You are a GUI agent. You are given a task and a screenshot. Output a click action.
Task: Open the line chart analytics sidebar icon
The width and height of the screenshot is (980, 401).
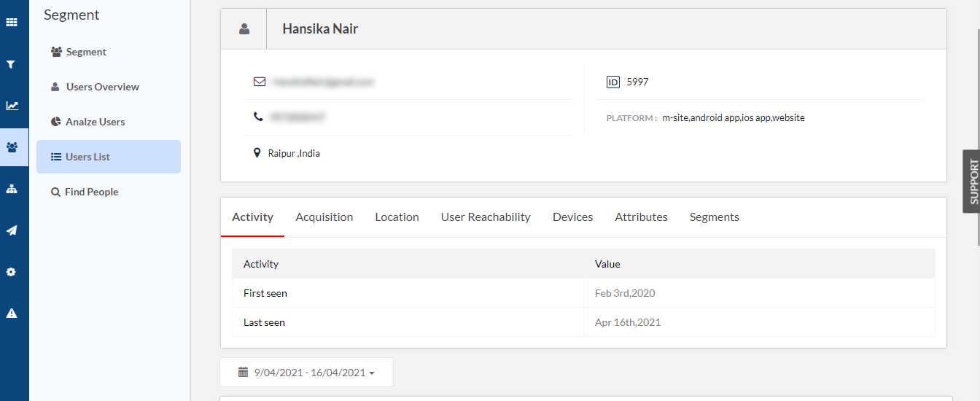coord(12,106)
